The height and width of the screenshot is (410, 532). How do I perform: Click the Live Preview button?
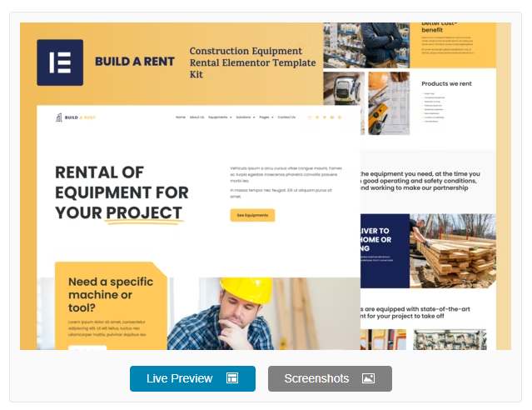pos(192,378)
